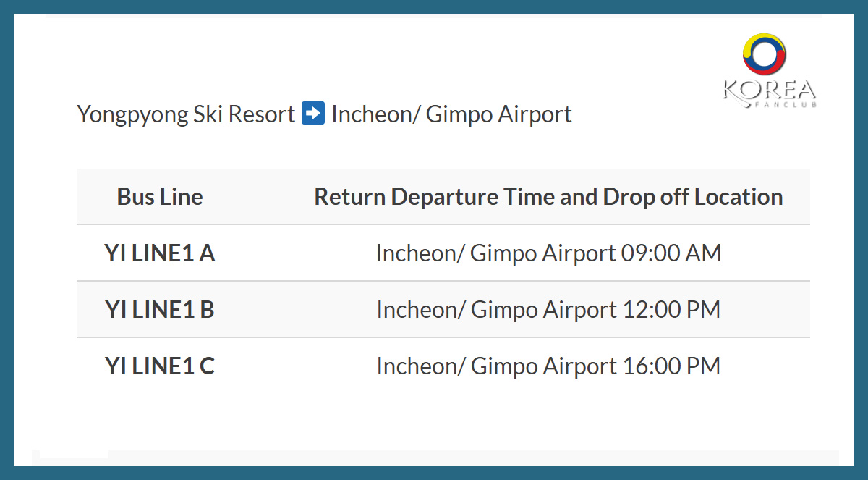This screenshot has height=480, width=868.
Task: Click the Yongpyong Ski Resort heading text
Action: (186, 114)
